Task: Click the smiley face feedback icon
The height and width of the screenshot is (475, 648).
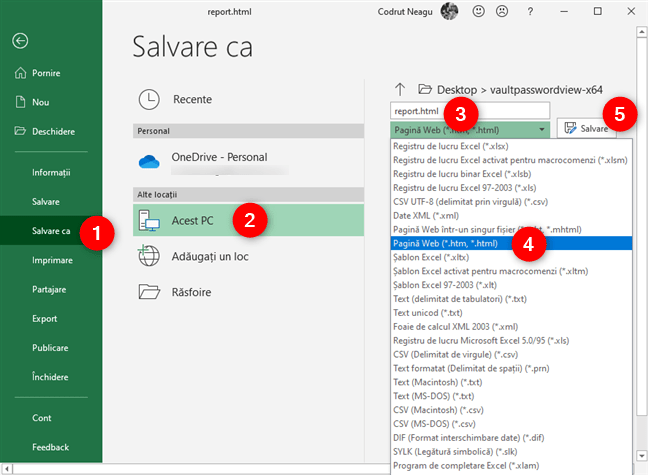Action: [479, 11]
